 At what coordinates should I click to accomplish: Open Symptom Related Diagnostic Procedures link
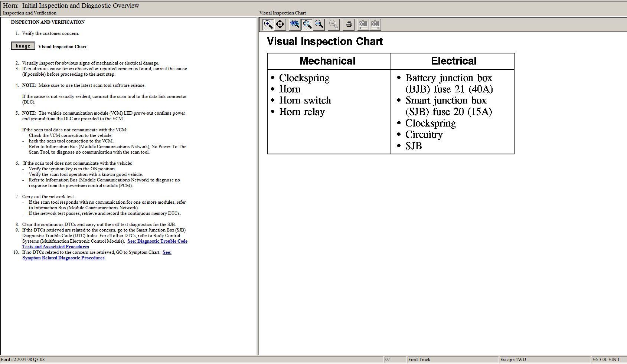coord(63,258)
